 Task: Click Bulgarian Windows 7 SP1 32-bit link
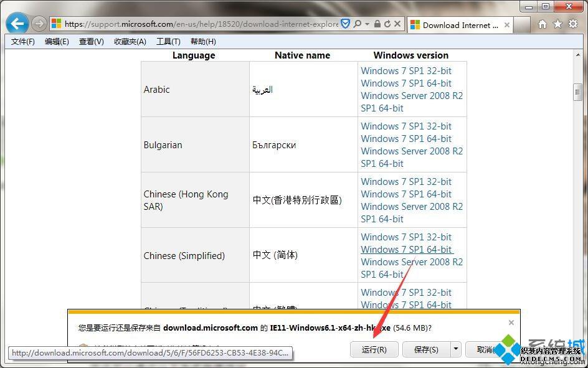tap(406, 126)
